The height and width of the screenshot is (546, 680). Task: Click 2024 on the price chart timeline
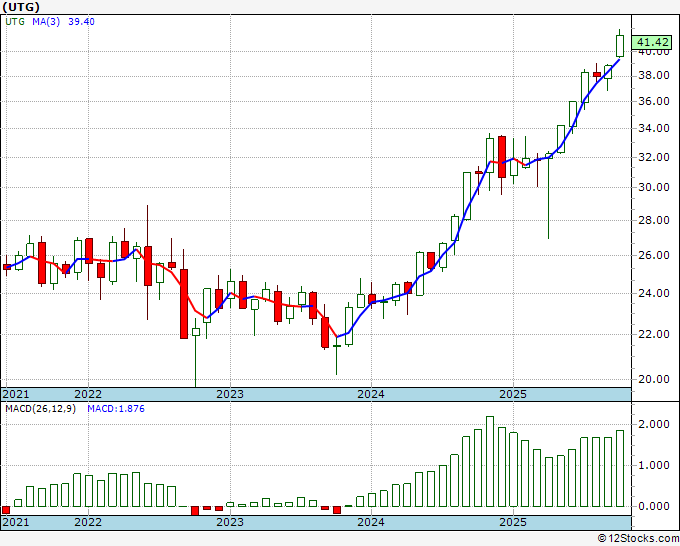tap(371, 394)
